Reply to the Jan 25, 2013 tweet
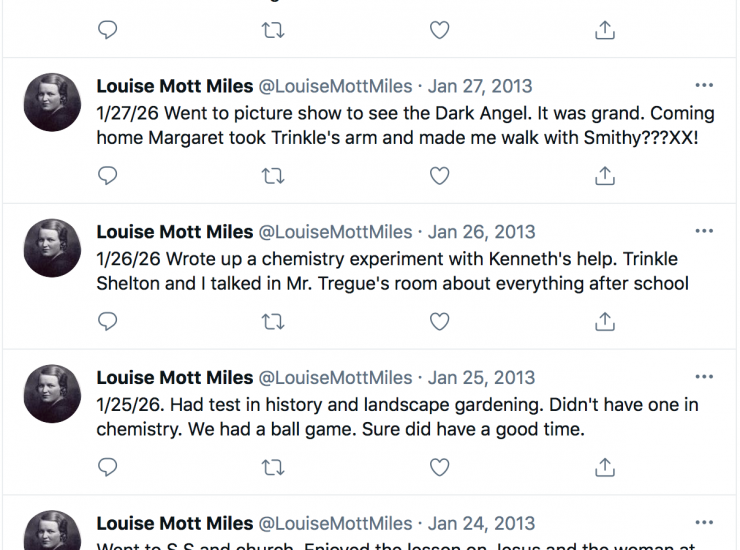Viewport: 740px width, 550px height. (108, 467)
